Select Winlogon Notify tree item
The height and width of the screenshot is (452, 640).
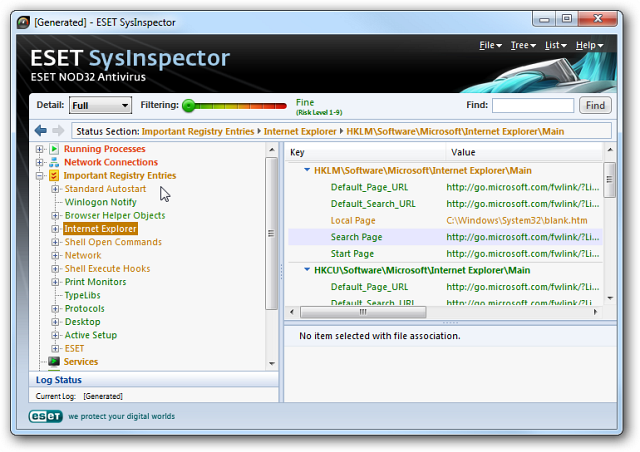pyautogui.click(x=100, y=202)
